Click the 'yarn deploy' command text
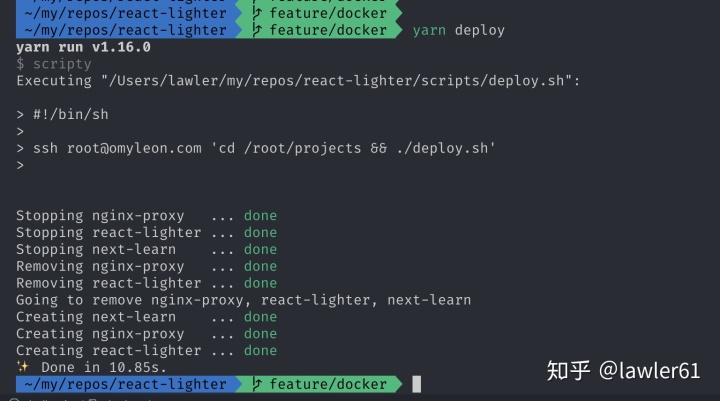 458,30
